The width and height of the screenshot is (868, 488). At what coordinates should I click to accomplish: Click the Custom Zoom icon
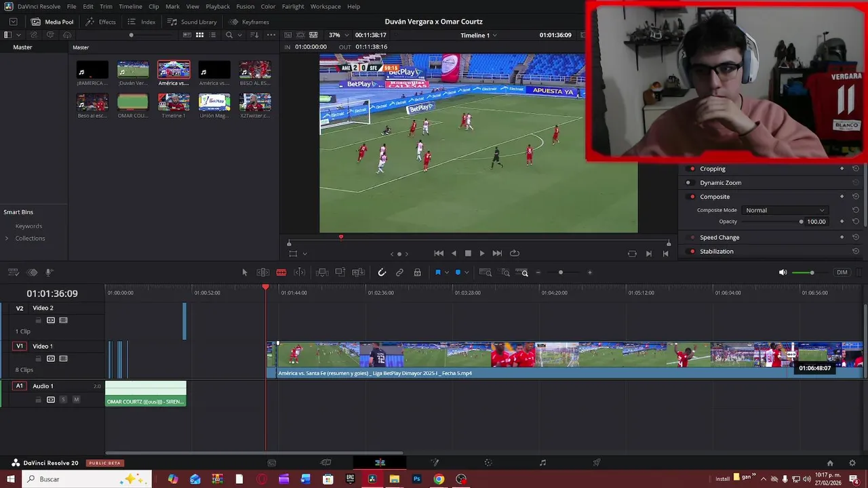click(x=522, y=272)
